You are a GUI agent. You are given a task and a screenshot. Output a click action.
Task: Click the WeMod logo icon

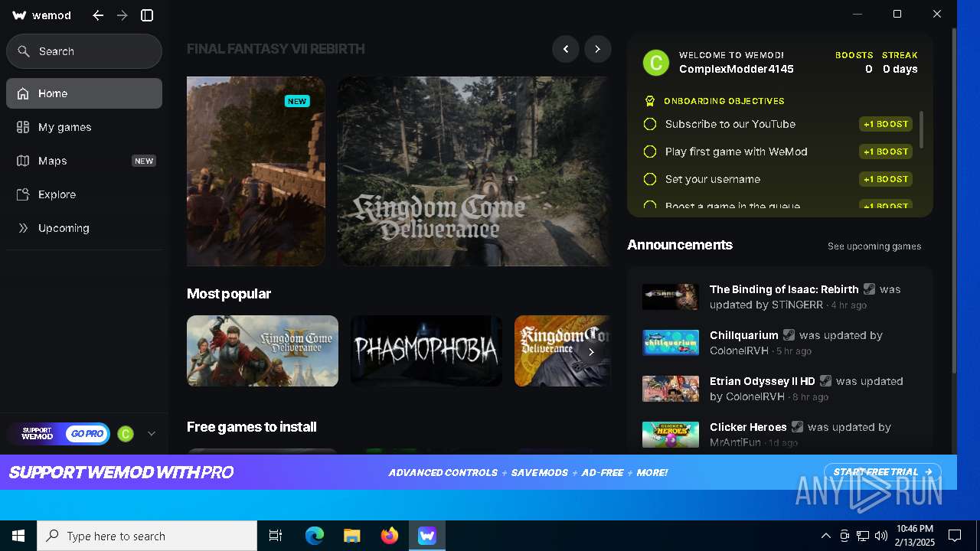(x=19, y=15)
